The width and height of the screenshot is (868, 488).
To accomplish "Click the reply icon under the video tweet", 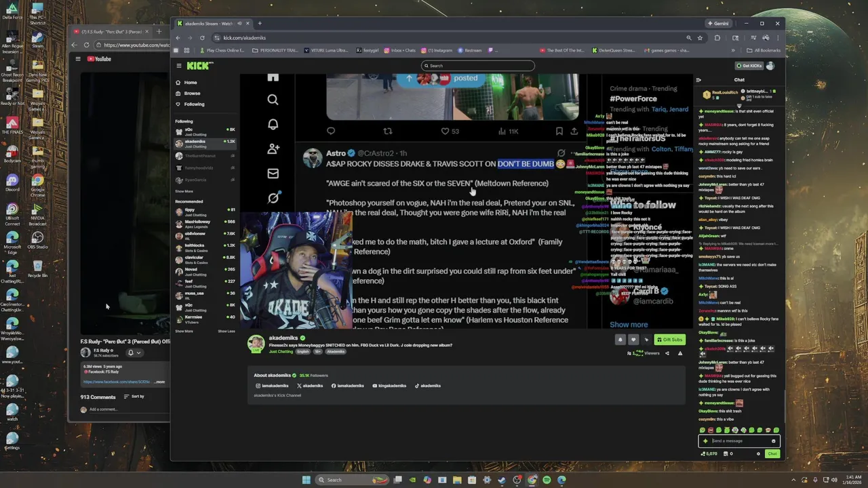I will tap(331, 131).
